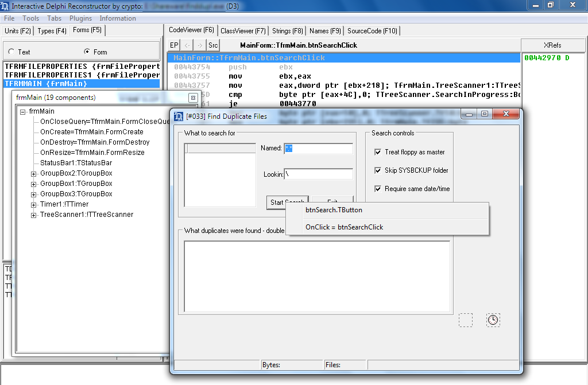
Task: Switch to the Strings (F8) tab
Action: tap(288, 31)
